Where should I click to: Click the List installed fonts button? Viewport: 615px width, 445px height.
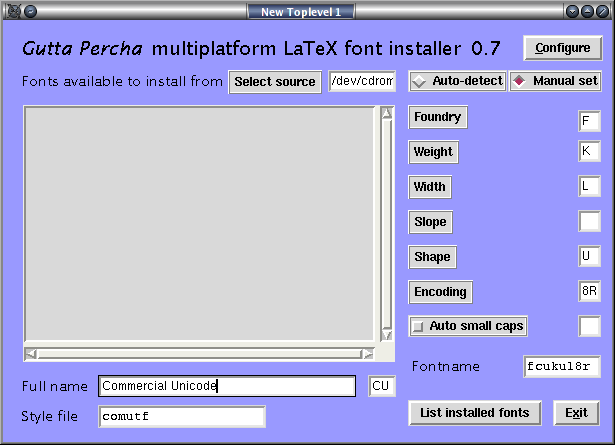coord(475,412)
